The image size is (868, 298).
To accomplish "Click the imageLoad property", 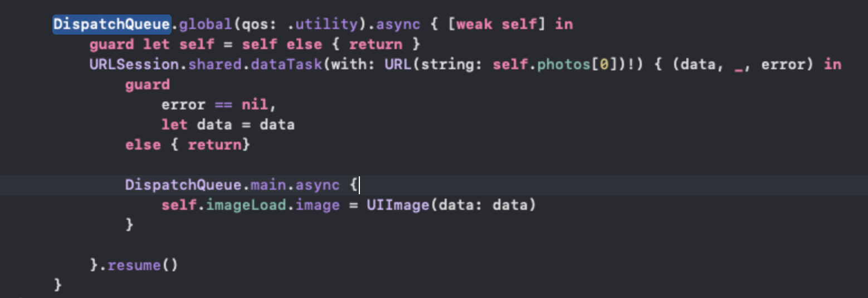I will click(246, 205).
